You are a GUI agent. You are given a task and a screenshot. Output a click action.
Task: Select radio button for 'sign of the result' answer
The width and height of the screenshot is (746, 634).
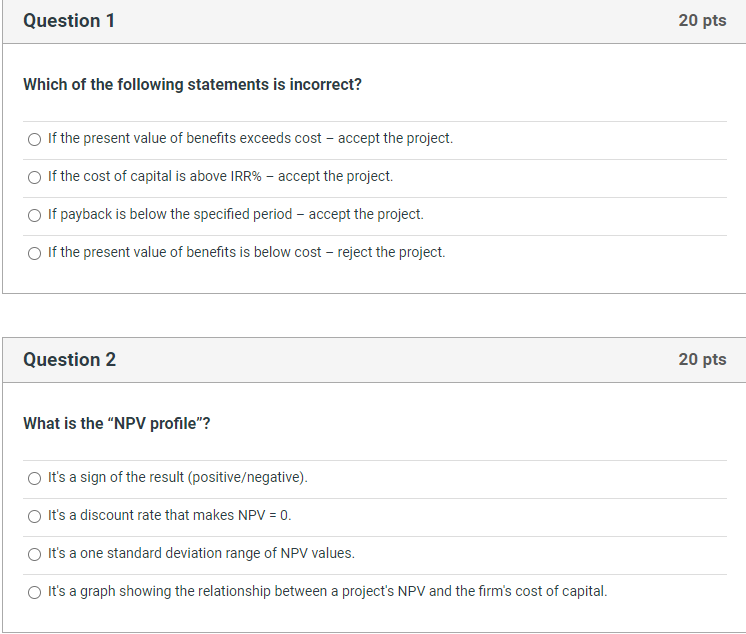tap(35, 478)
